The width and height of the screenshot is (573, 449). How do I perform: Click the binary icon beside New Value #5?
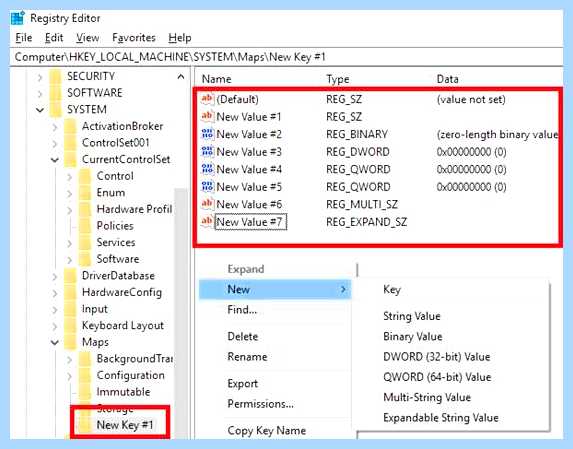point(207,186)
